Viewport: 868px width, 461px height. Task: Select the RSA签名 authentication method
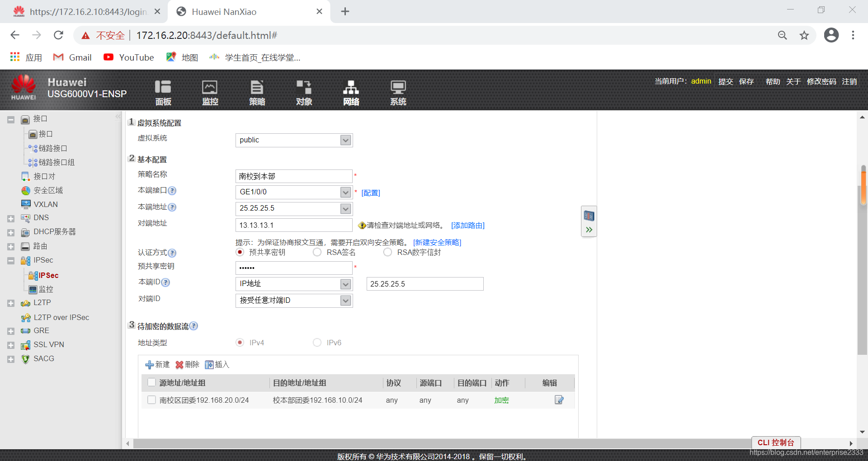click(317, 252)
